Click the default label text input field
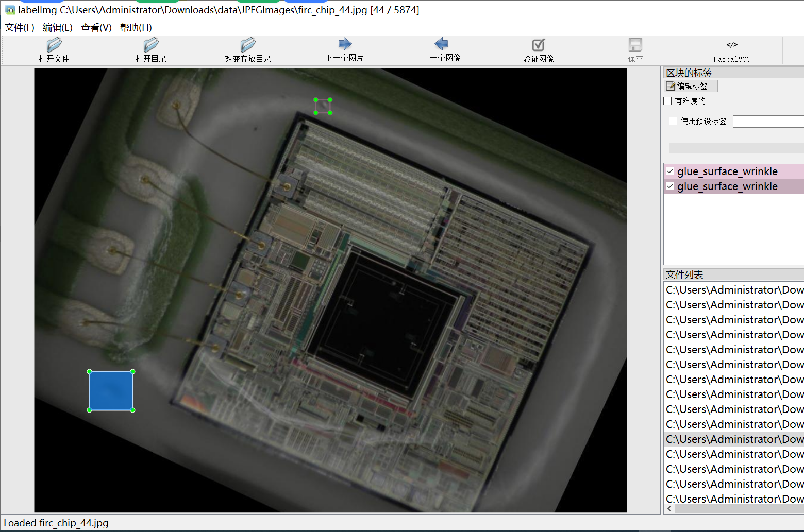Viewport: 804px width, 532px height. coord(768,122)
